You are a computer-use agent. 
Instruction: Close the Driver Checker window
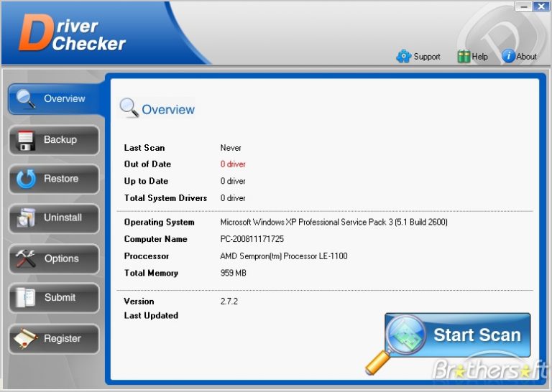[540, 6]
